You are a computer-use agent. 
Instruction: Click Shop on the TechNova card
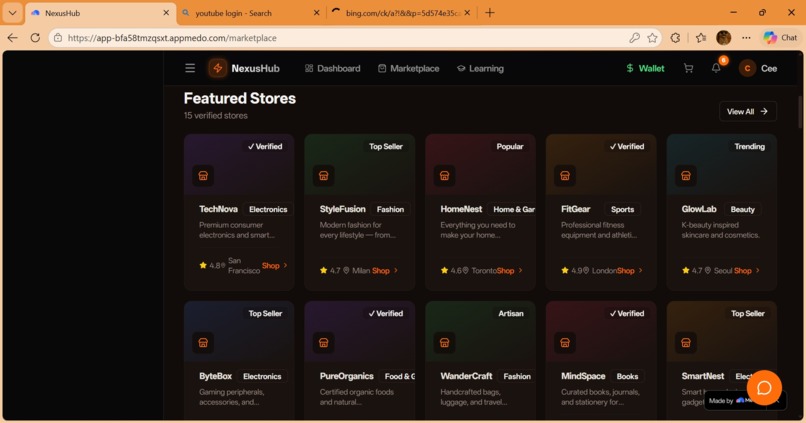(274, 266)
